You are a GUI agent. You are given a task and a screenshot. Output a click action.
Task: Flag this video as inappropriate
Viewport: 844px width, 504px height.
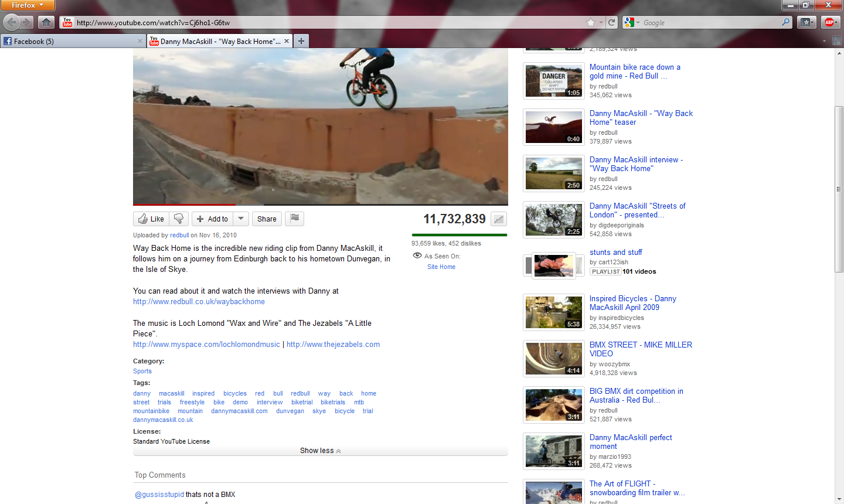(294, 219)
